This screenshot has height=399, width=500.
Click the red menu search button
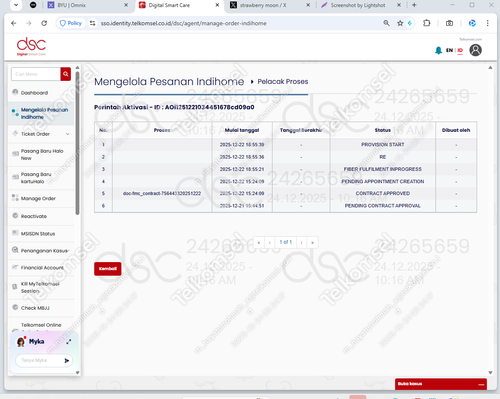[66, 74]
